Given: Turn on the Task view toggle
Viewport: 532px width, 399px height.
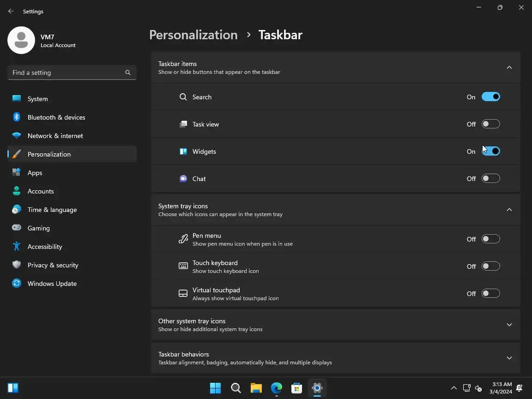Looking at the screenshot, I should pos(490,124).
